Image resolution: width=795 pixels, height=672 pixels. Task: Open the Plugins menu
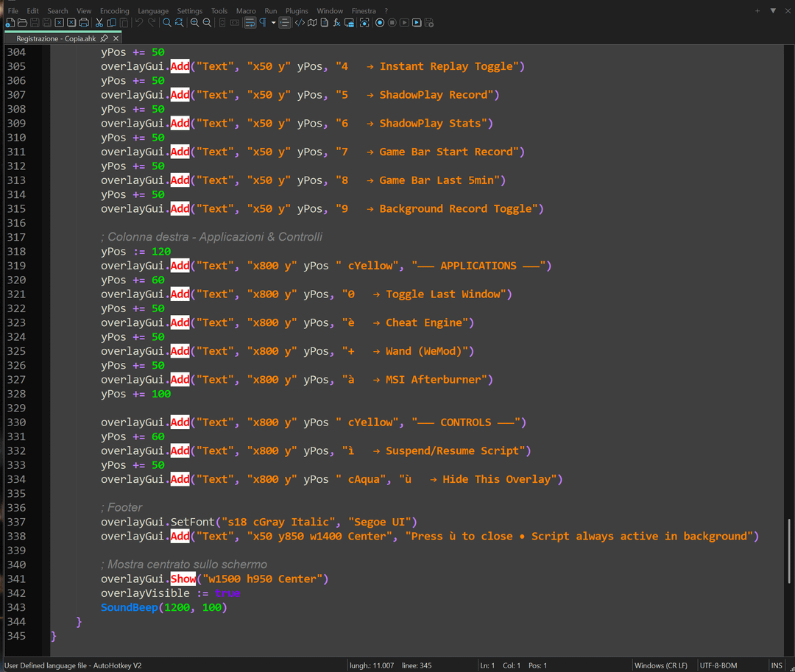click(x=297, y=11)
